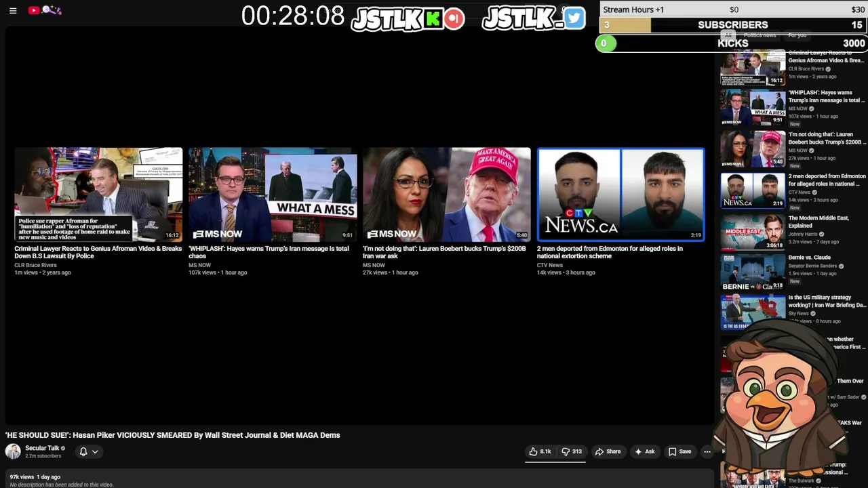Click the YouTube logo icon
This screenshot has height=488, width=868.
pos(33,10)
